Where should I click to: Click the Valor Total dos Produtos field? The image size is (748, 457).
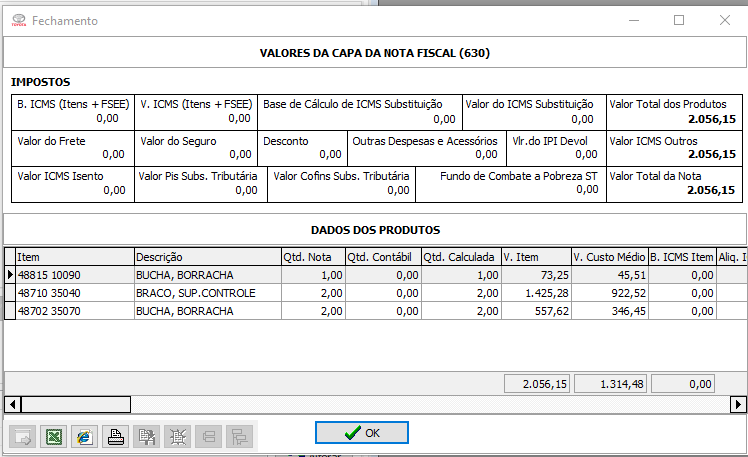coord(674,112)
